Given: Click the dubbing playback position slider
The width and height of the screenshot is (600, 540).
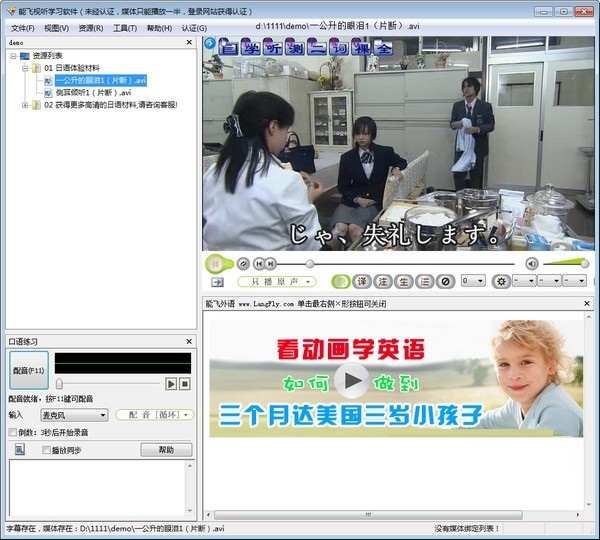Looking at the screenshot, I should coord(59,383).
